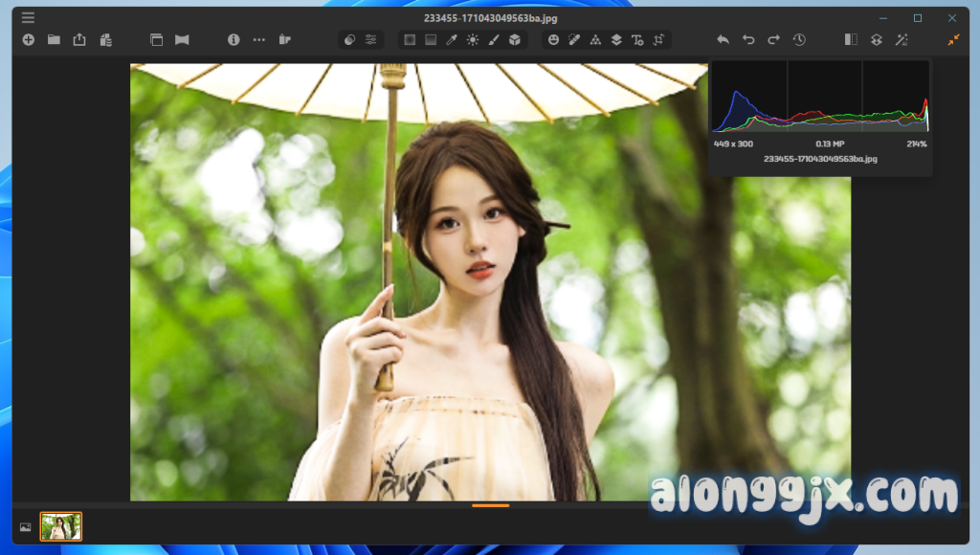
Task: Open the hamburger main menu
Action: click(x=28, y=17)
